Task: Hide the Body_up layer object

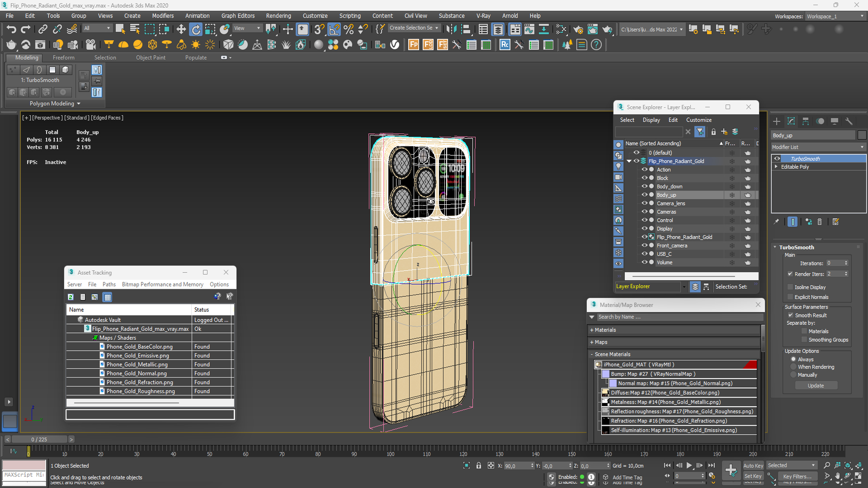Action: tap(645, 195)
